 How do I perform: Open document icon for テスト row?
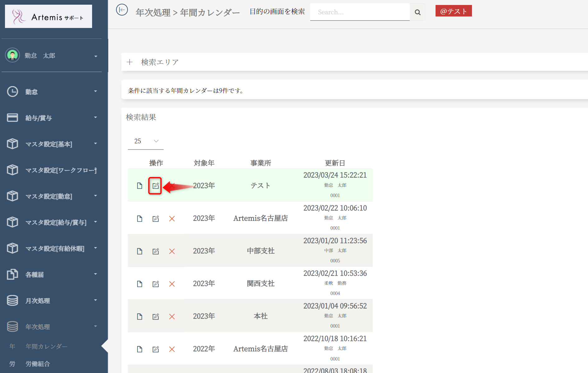point(139,186)
